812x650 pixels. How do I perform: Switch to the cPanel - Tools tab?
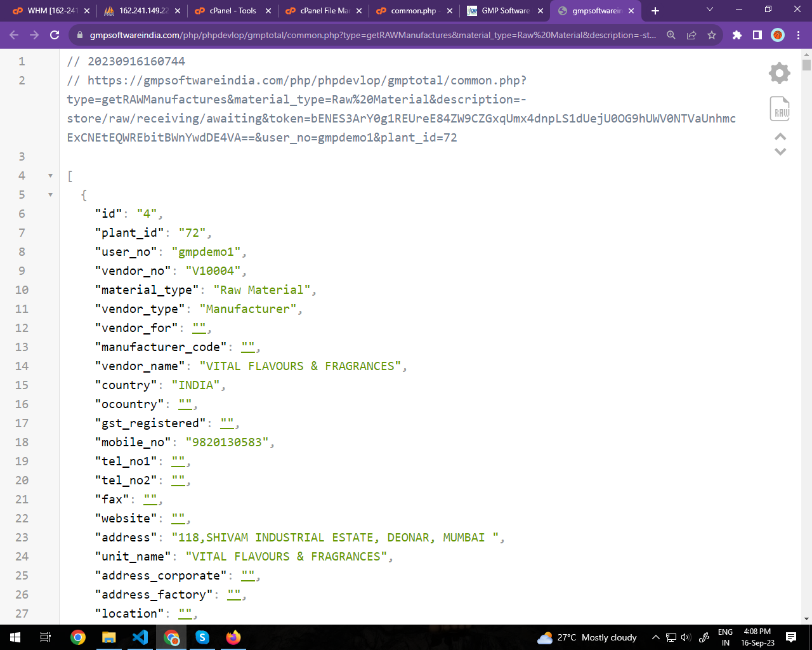pos(232,11)
